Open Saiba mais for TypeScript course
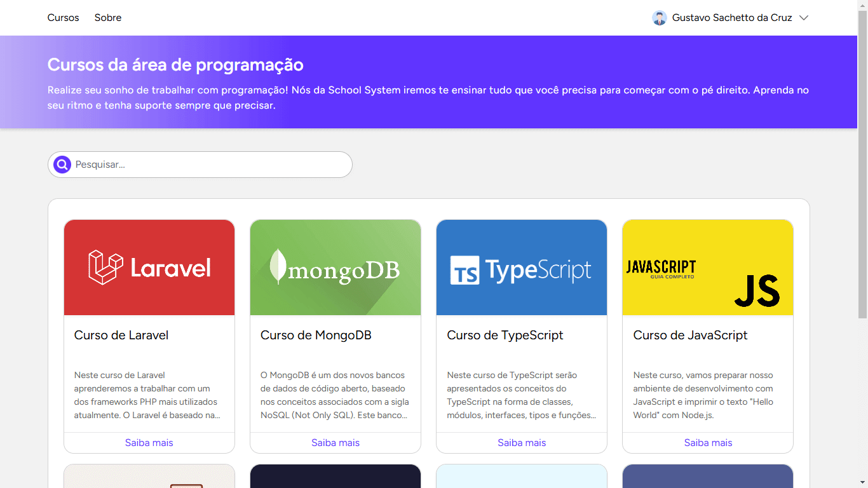The width and height of the screenshot is (868, 488). [x=522, y=443]
